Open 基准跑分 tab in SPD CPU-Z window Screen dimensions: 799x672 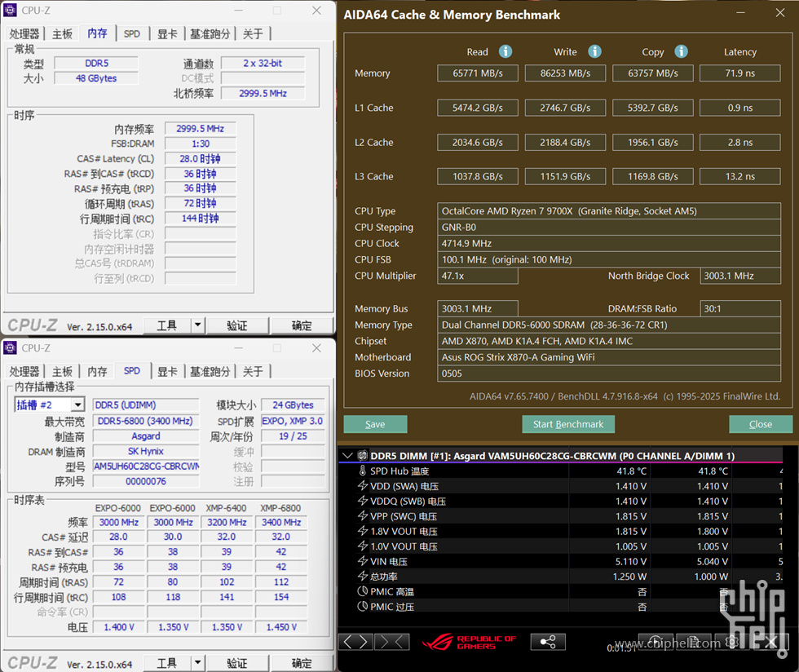[210, 371]
